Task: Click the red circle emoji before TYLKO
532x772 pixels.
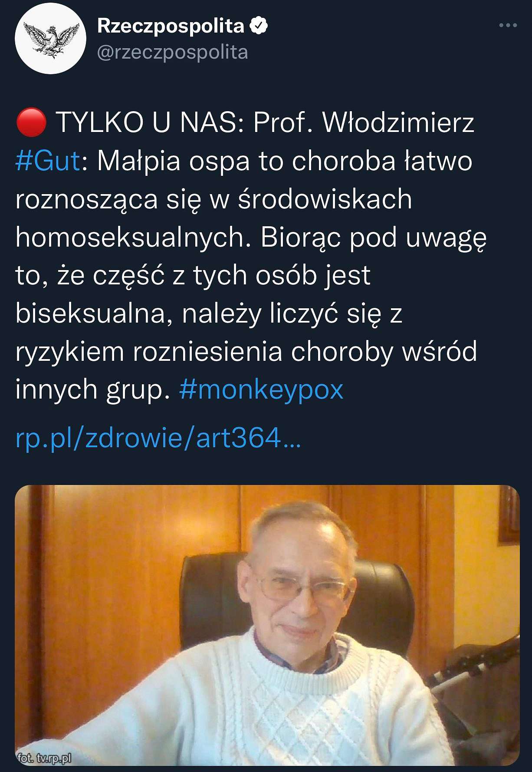Action: pos(31,122)
